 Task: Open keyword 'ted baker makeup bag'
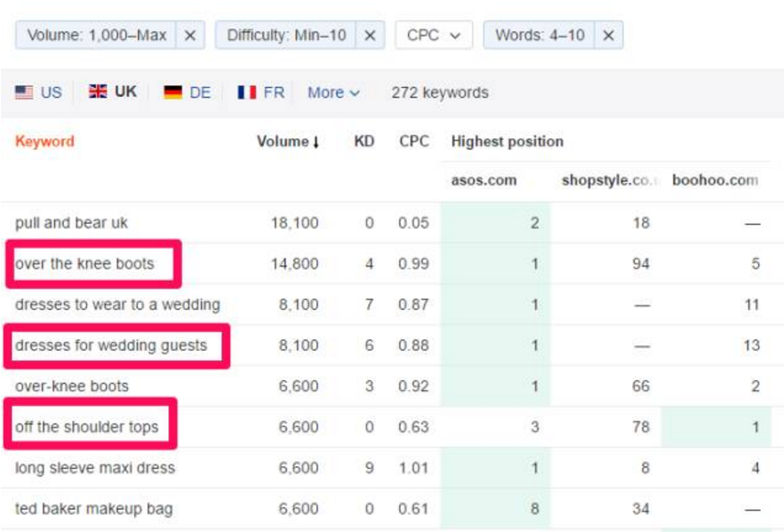[94, 509]
